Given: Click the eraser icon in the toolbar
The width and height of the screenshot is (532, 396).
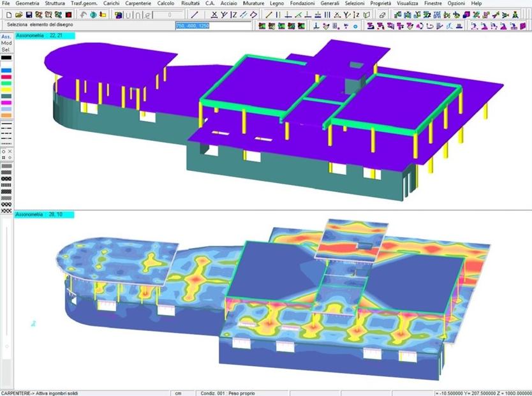Looking at the screenshot, I should (x=382, y=15).
